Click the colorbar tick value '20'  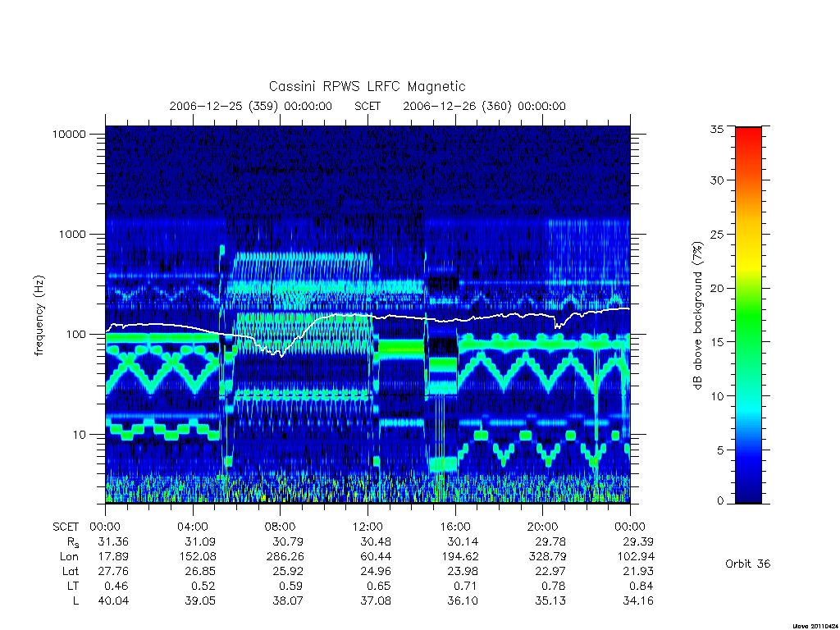tap(716, 288)
